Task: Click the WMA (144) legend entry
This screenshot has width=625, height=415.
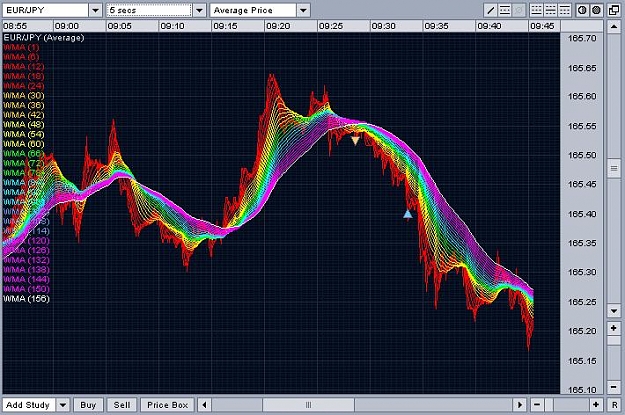Action: pyautogui.click(x=26, y=279)
